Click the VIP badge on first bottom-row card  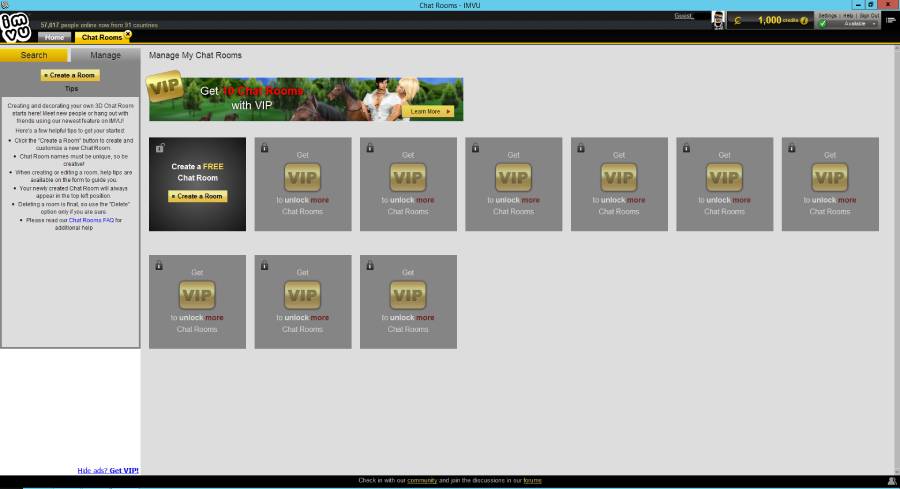pos(197,295)
